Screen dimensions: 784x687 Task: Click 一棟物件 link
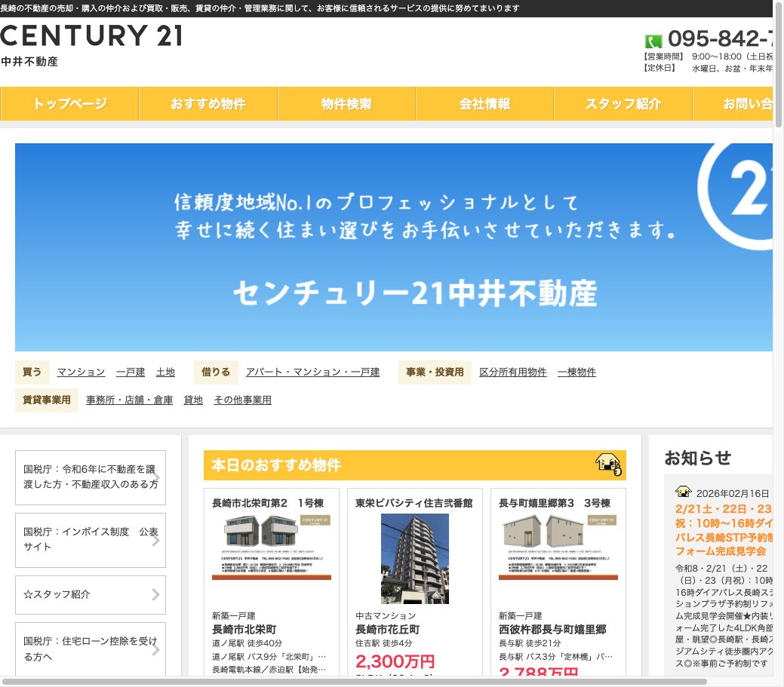pos(577,373)
